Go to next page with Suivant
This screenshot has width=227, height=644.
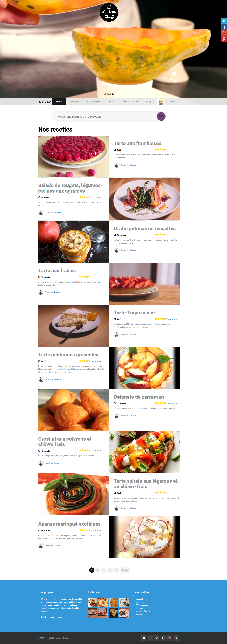[x=125, y=570]
